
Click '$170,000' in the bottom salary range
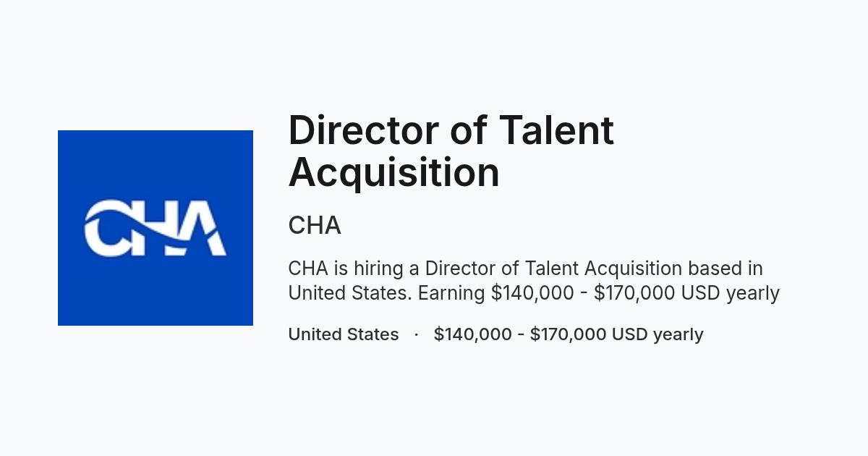[569, 334]
